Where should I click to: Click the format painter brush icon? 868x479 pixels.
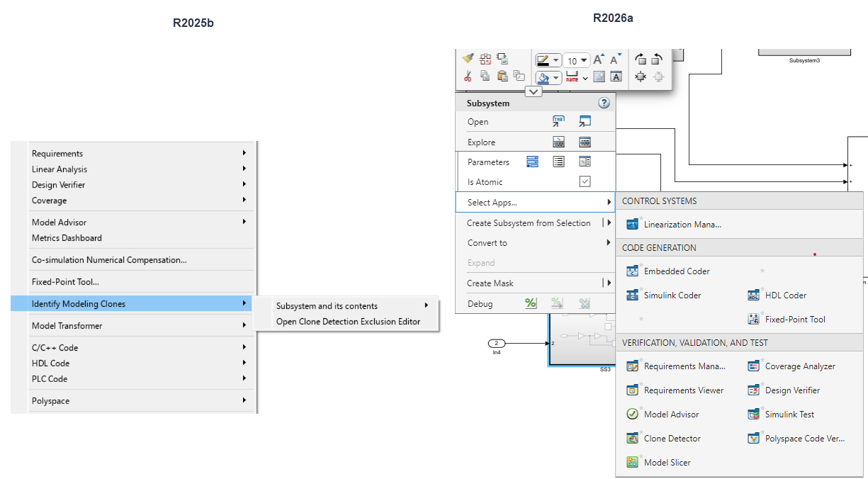[x=468, y=60]
